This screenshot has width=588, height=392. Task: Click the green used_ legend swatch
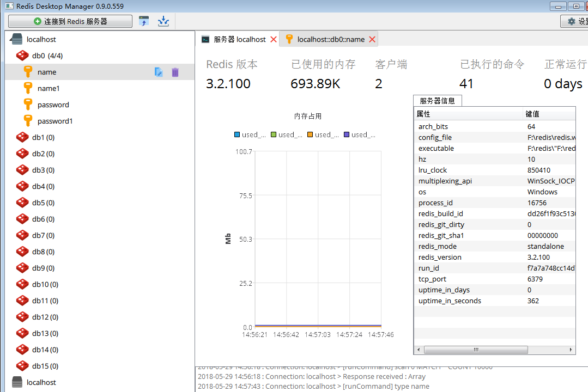tap(274, 134)
